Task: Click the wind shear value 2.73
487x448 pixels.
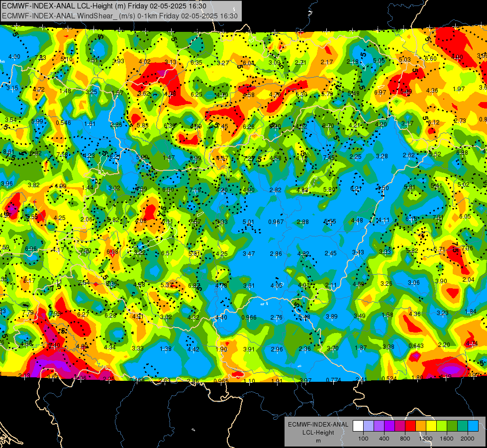Action: tap(460, 121)
